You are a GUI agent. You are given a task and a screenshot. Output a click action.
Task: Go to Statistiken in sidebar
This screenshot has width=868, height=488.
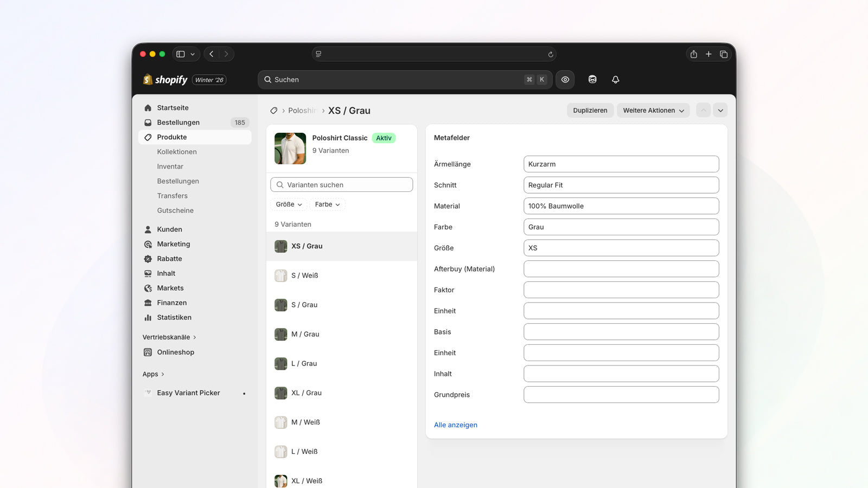[x=174, y=318]
